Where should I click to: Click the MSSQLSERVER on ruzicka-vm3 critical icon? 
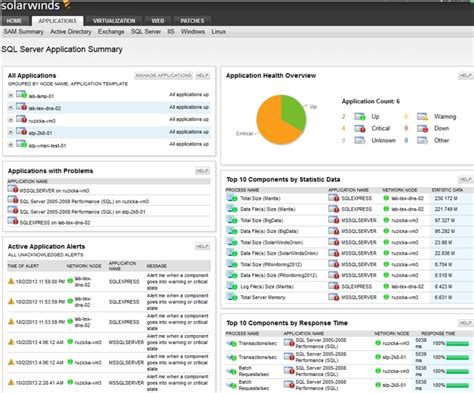tap(13, 189)
